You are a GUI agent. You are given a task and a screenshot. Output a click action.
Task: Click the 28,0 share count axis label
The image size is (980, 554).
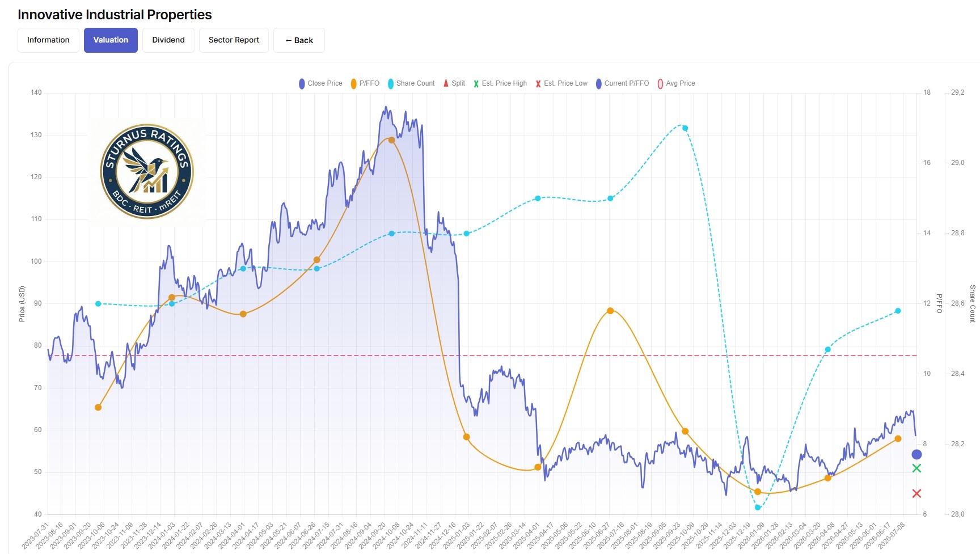click(x=958, y=514)
